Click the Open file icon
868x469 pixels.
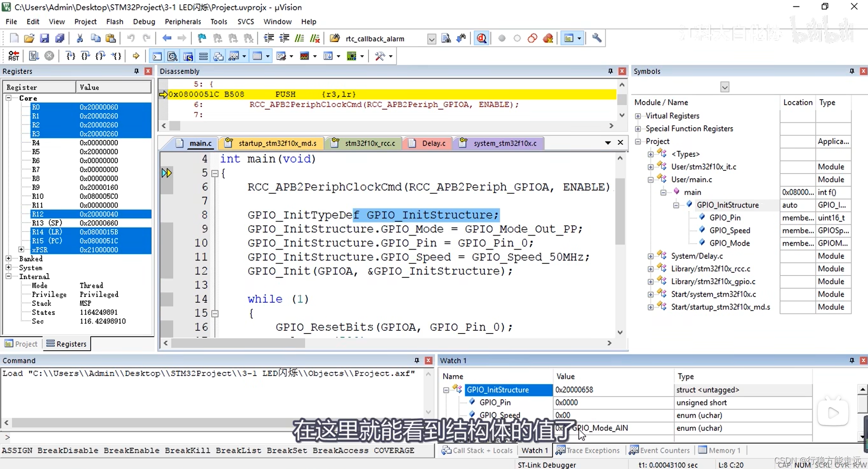[29, 39]
